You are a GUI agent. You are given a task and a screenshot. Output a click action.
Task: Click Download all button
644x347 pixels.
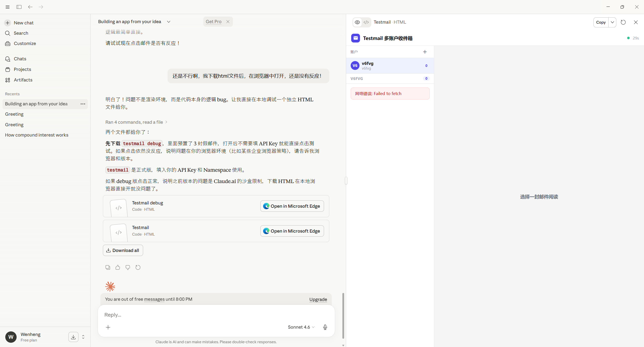point(123,250)
